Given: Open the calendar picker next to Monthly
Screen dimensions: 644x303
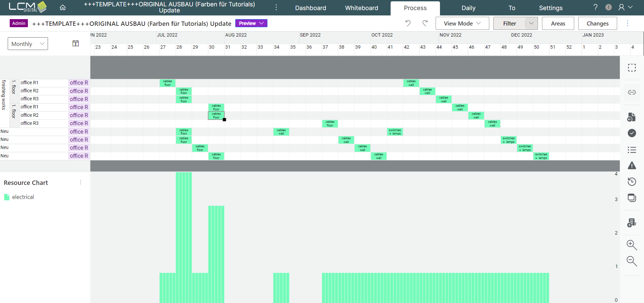Looking at the screenshot, I should pos(76,43).
